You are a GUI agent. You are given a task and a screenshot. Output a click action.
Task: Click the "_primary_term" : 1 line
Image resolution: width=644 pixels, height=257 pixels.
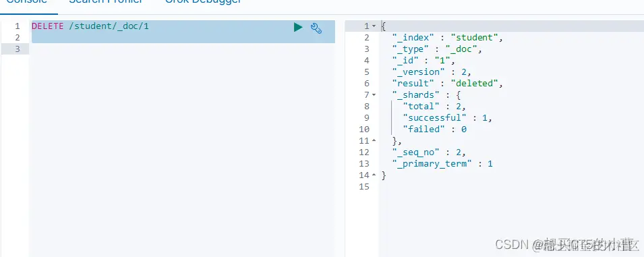(442, 164)
